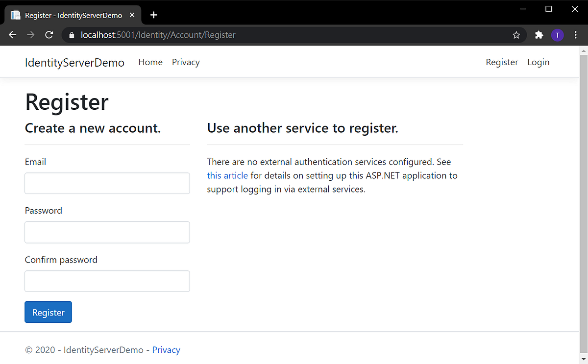Open the Home navigation link
This screenshot has height=364, width=588.
point(150,62)
